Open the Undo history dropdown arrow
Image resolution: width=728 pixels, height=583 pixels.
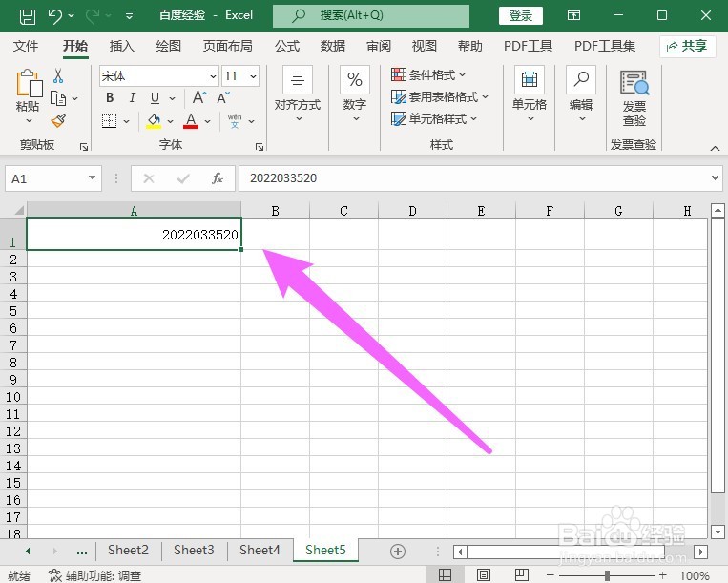pos(71,16)
